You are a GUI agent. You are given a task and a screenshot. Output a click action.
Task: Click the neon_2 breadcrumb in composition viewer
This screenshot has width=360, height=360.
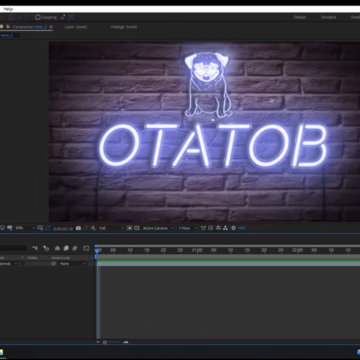7,35
